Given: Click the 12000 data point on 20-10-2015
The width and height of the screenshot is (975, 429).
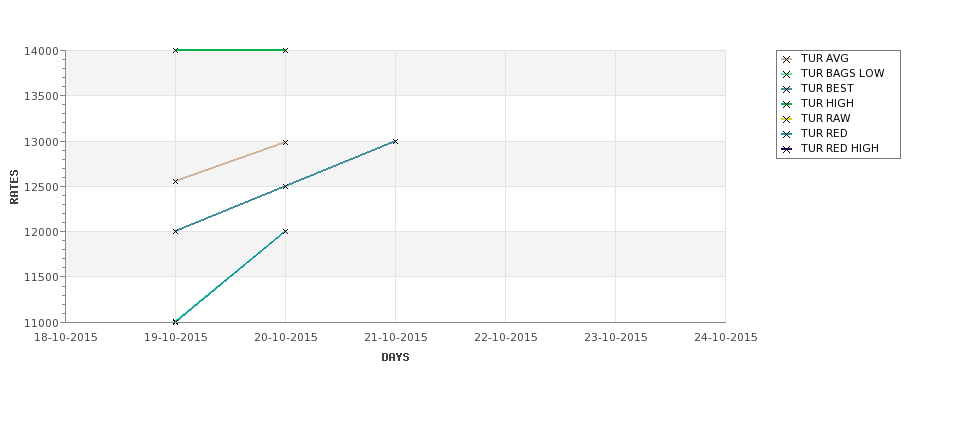Looking at the screenshot, I should pos(285,231).
